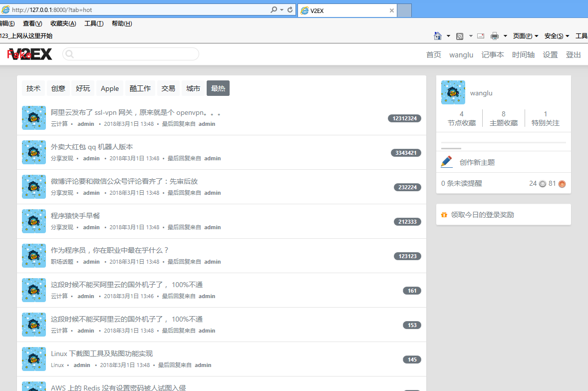Click the avatar on the 微博评论 topic

pyautogui.click(x=34, y=187)
